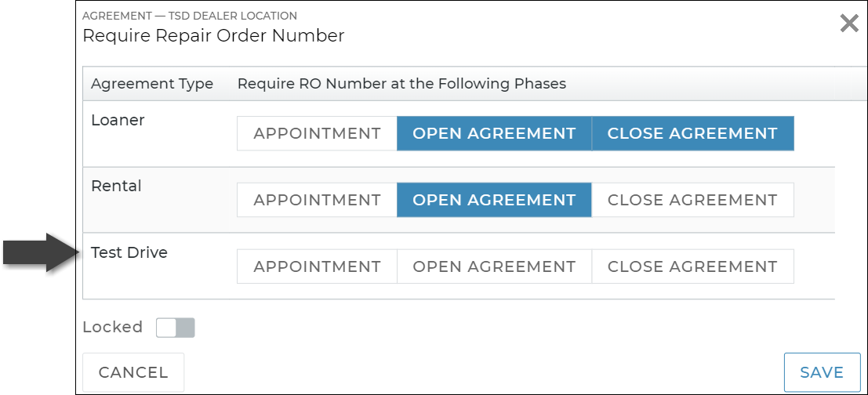Enable Close Agreement for Rental

tap(692, 200)
